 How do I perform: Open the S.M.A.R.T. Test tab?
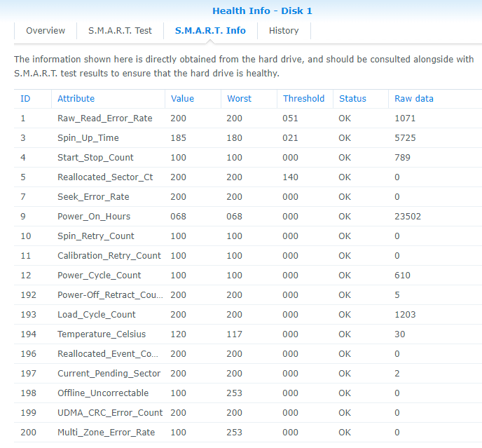(x=120, y=30)
